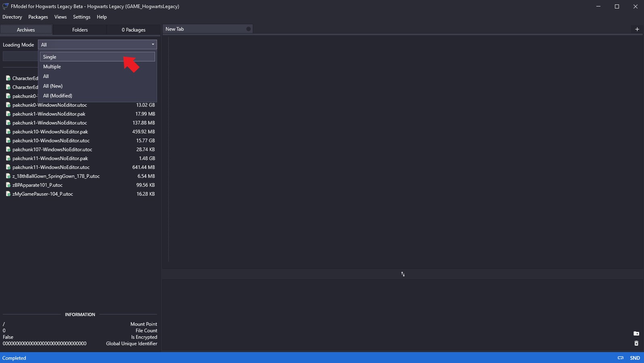Image resolution: width=644 pixels, height=363 pixels.
Task: Open the Packages menu
Action: coord(38,17)
